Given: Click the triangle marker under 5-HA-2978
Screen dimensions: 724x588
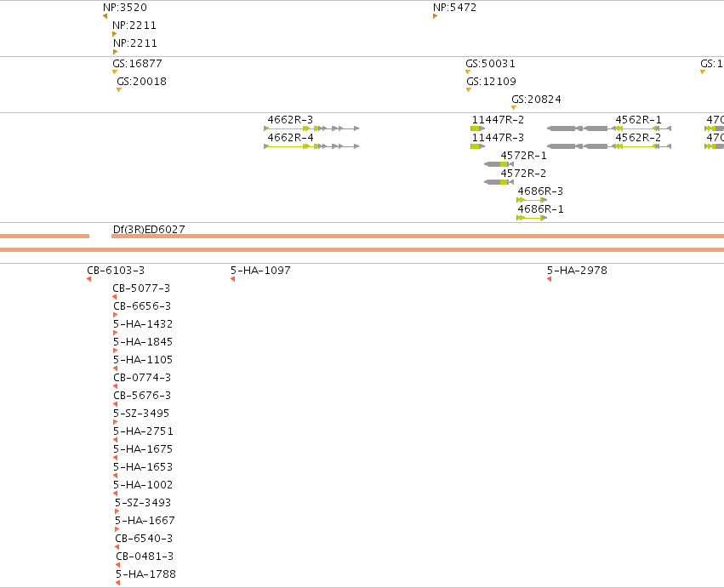Looking at the screenshot, I should [x=549, y=279].
